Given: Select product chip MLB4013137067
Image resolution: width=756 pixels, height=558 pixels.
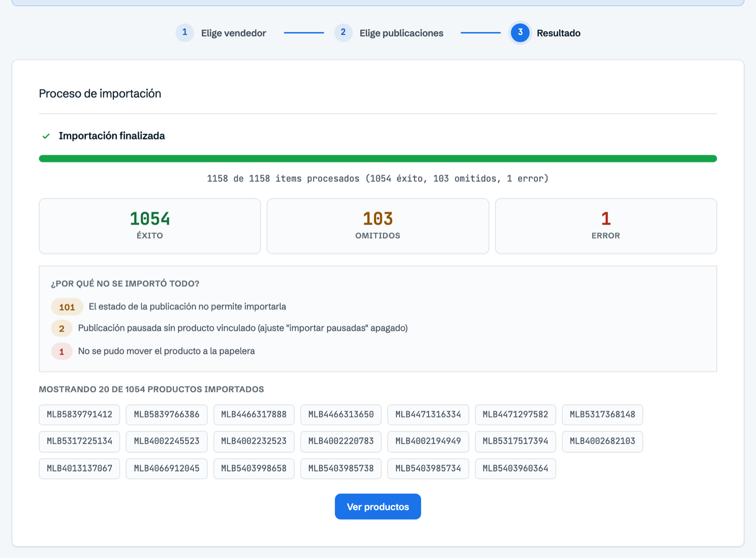Looking at the screenshot, I should point(79,469).
